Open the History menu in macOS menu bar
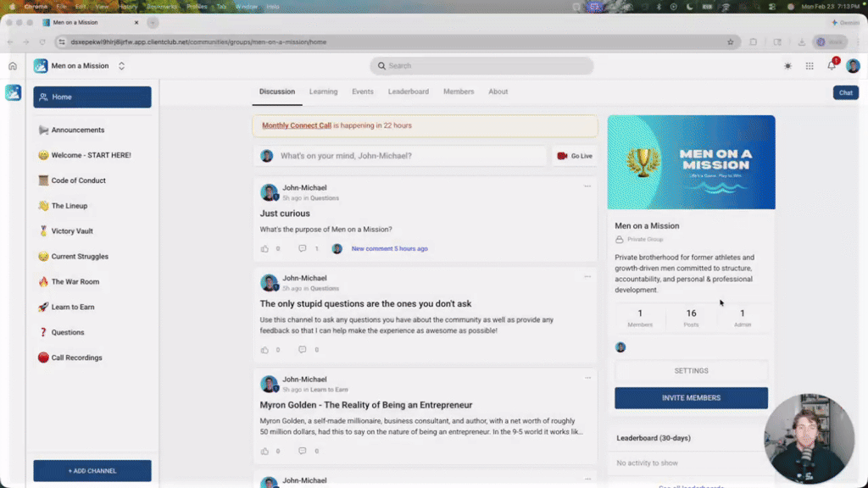 click(127, 7)
